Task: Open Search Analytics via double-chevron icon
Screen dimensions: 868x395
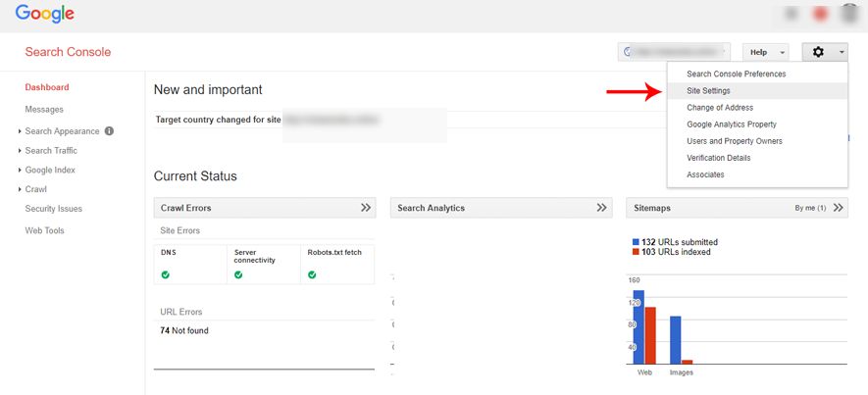Action: click(x=602, y=208)
